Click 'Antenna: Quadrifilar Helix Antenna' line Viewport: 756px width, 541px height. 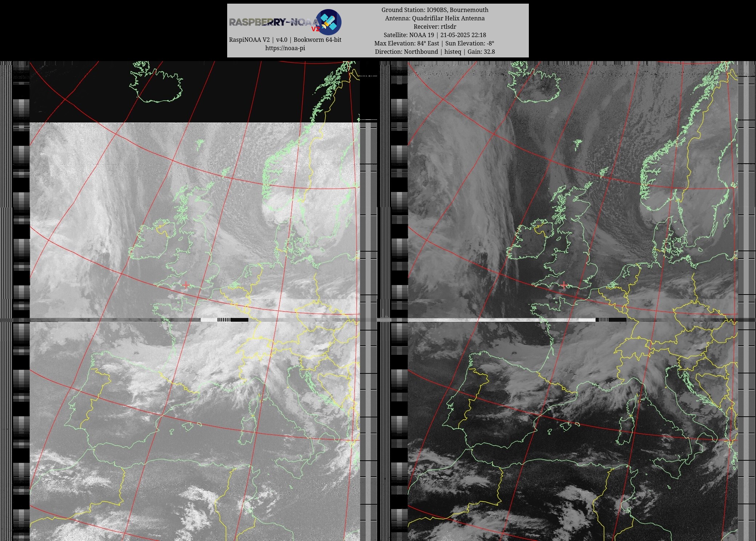(x=435, y=18)
